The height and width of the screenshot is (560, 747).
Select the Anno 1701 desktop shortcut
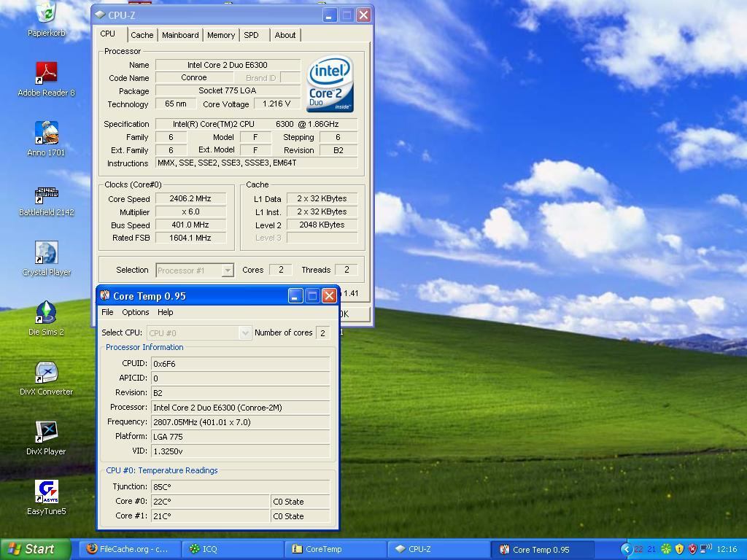coord(46,133)
